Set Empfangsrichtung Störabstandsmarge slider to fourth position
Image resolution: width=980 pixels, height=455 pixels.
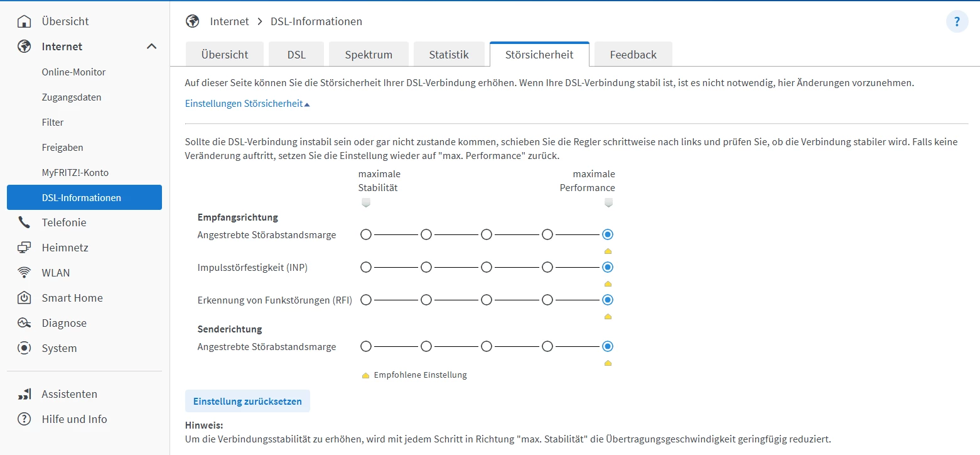[x=547, y=234]
